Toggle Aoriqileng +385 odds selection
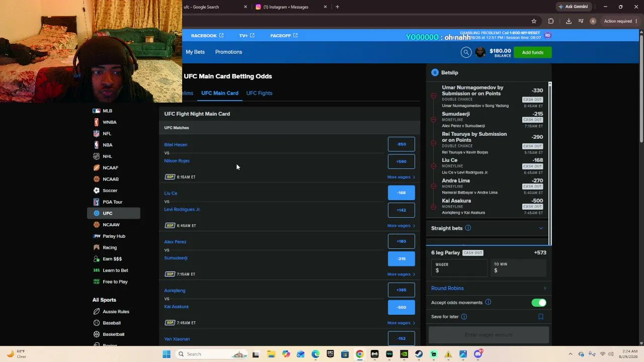The width and height of the screenshot is (644, 362). coord(401,290)
